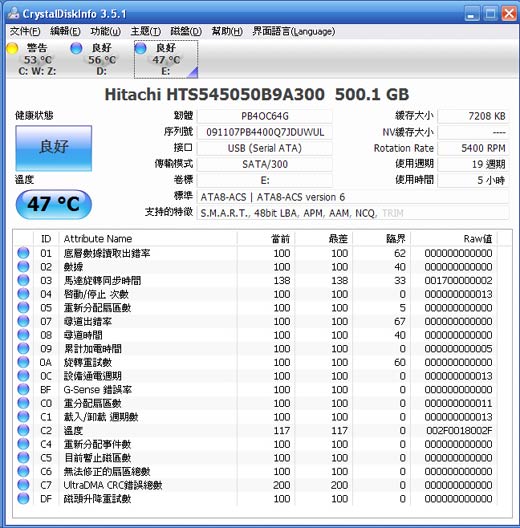Click status orb of attribute C7 row
This screenshot has height=528, width=520.
(23, 485)
